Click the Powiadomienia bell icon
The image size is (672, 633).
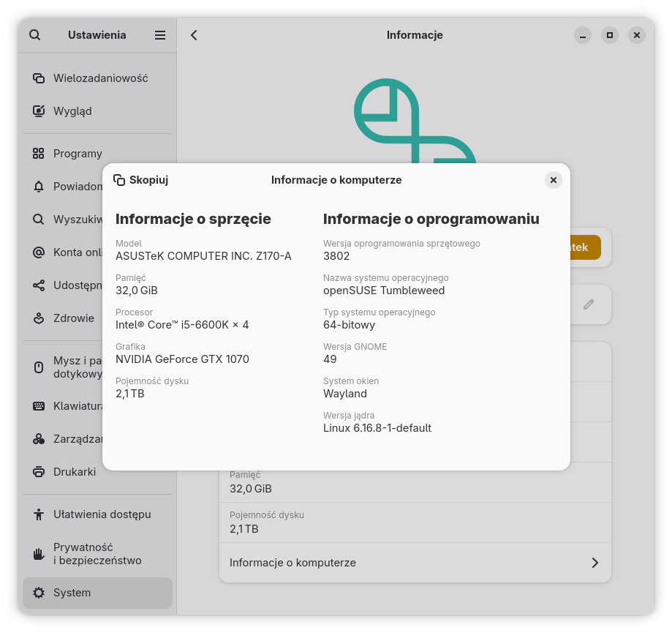click(x=39, y=187)
